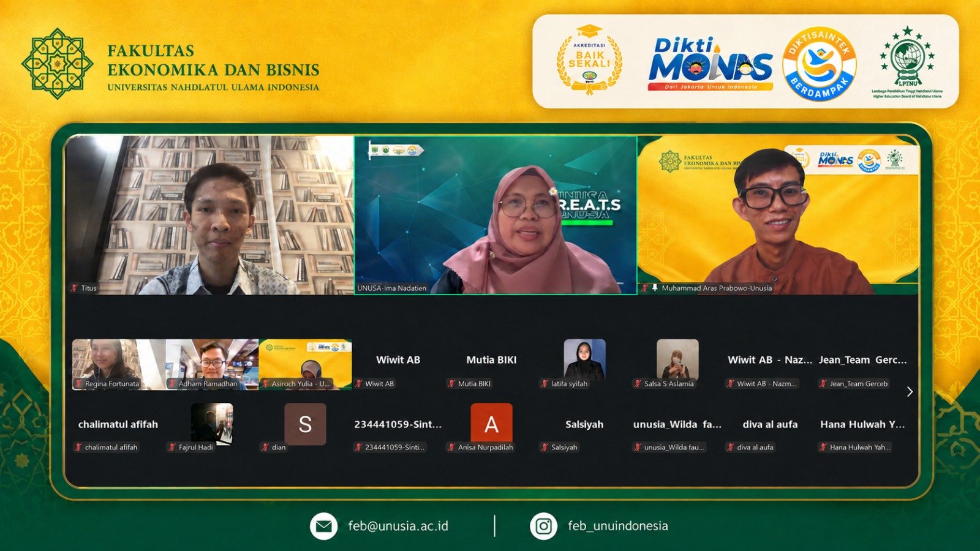Click latifa syifah's profile photo
This screenshot has height=551, width=980.
584,359
